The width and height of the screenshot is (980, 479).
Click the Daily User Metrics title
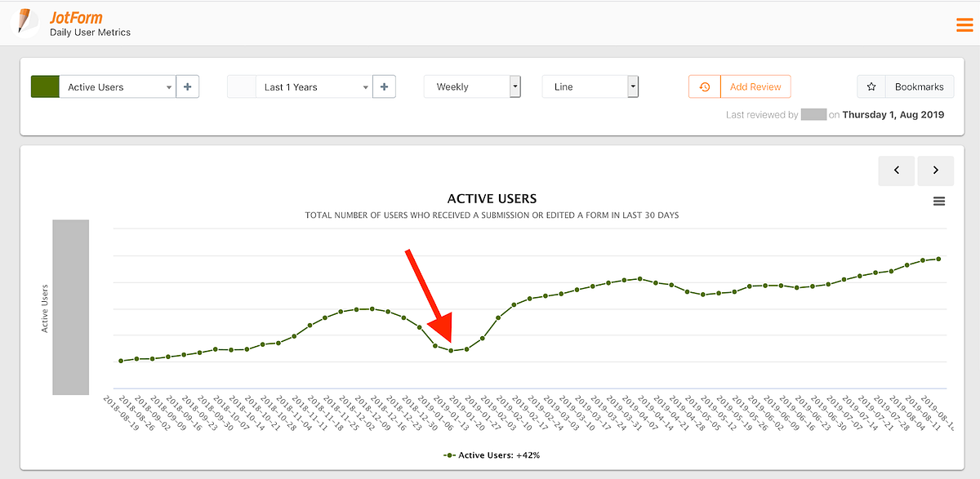pyautogui.click(x=91, y=32)
